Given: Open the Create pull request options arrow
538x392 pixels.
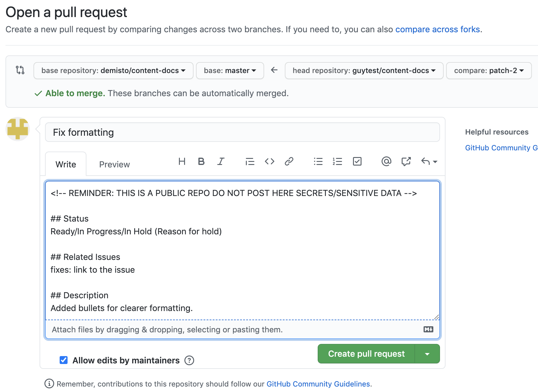Looking at the screenshot, I should [x=427, y=354].
